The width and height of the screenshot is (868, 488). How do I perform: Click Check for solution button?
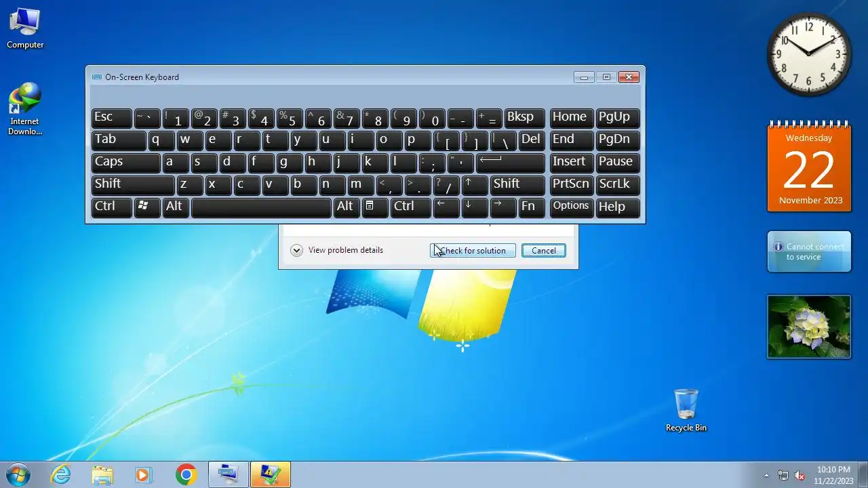[473, 251]
